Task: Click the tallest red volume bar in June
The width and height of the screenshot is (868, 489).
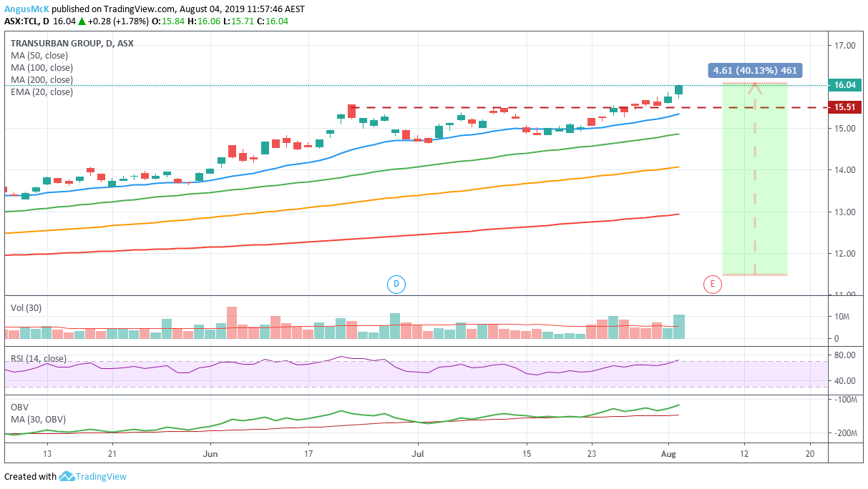Action: (x=231, y=322)
